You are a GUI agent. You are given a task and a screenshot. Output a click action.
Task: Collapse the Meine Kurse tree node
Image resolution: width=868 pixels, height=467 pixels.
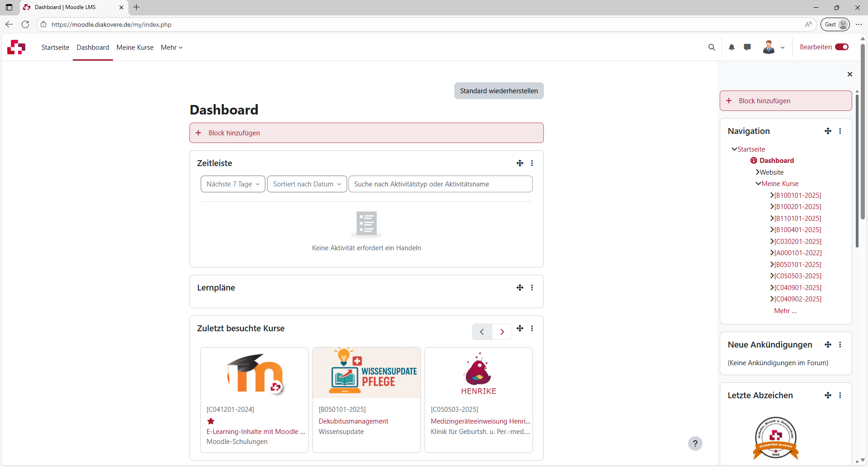[x=758, y=184]
